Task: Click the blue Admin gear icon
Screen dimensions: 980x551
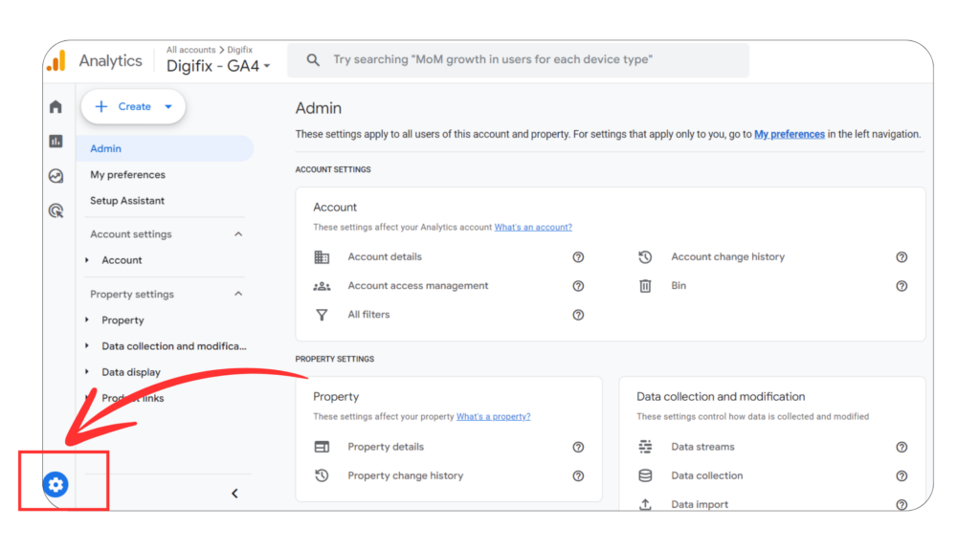Action: 56,484
